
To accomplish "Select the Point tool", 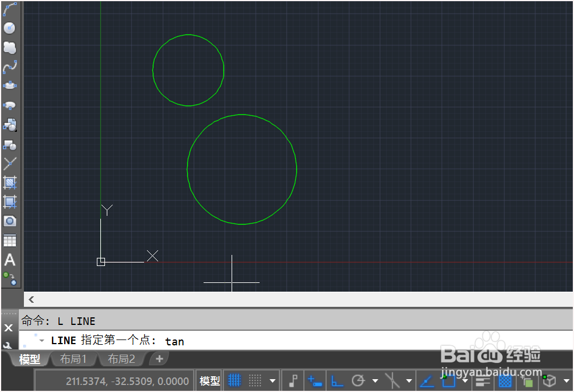I will point(9,163).
